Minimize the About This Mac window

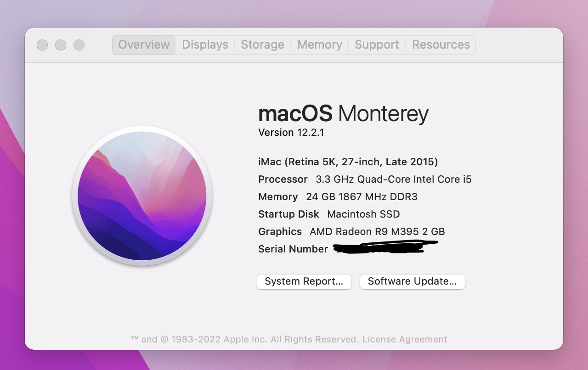click(61, 45)
